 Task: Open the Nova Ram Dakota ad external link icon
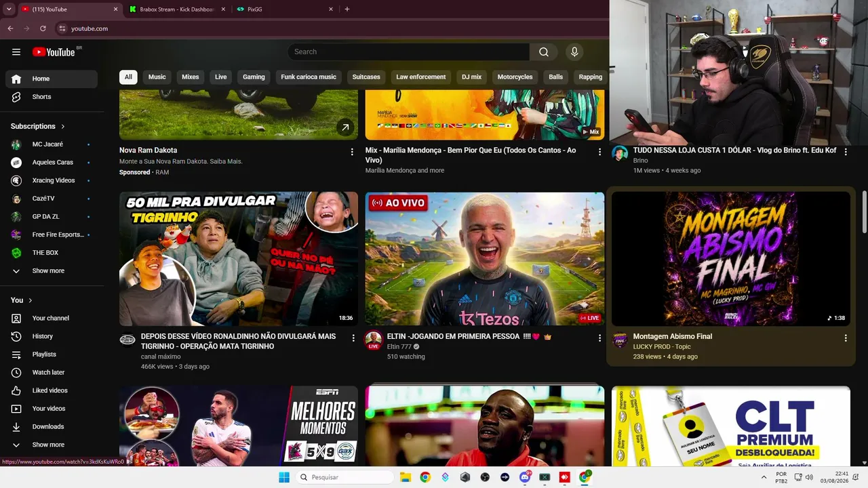coord(345,127)
